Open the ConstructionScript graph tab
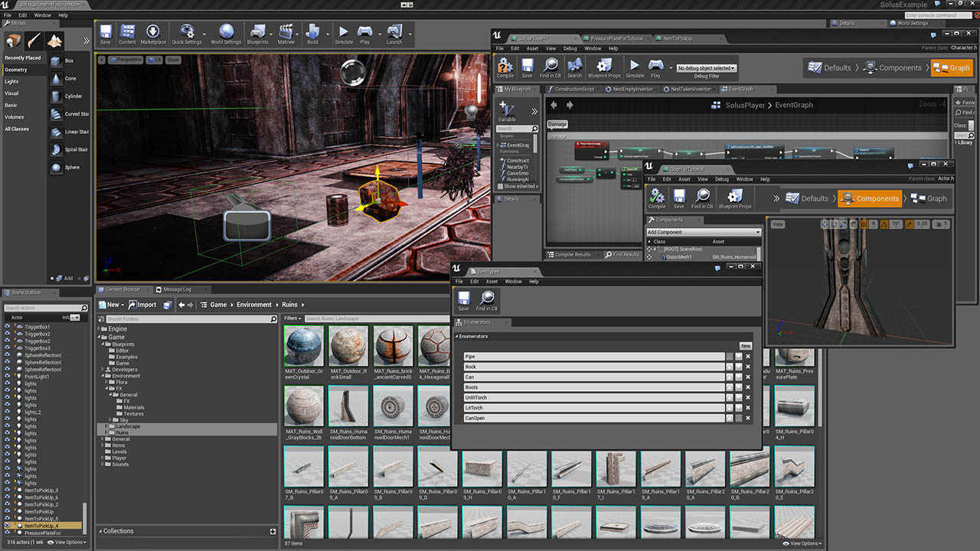The height and width of the screenshot is (551, 980). coord(573,89)
